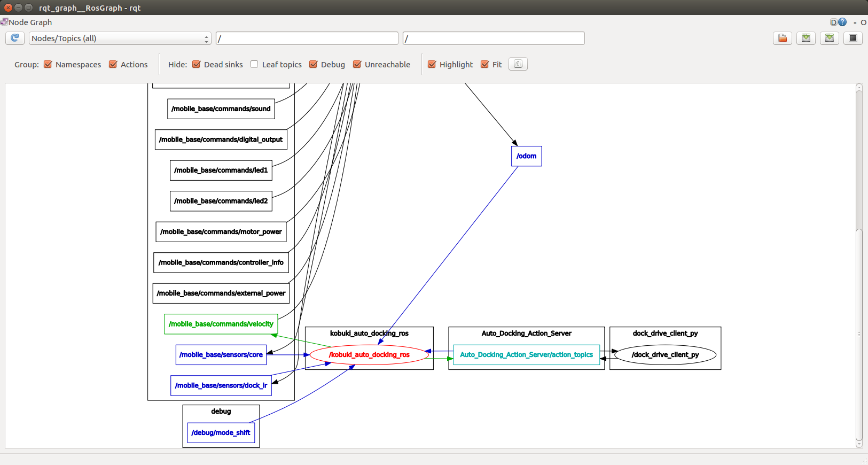868x465 pixels.
Task: Click the Auto_Docking_Action_Server namespace label
Action: point(526,333)
